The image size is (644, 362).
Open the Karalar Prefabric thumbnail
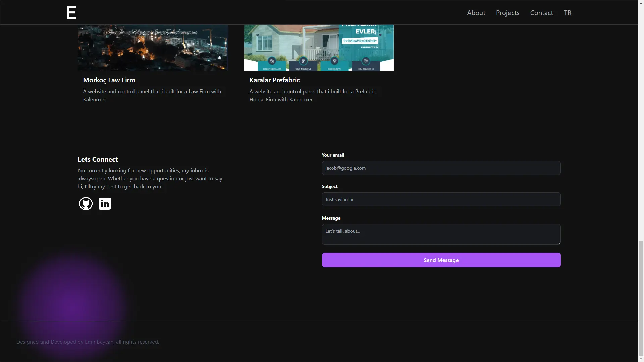pyautogui.click(x=319, y=48)
